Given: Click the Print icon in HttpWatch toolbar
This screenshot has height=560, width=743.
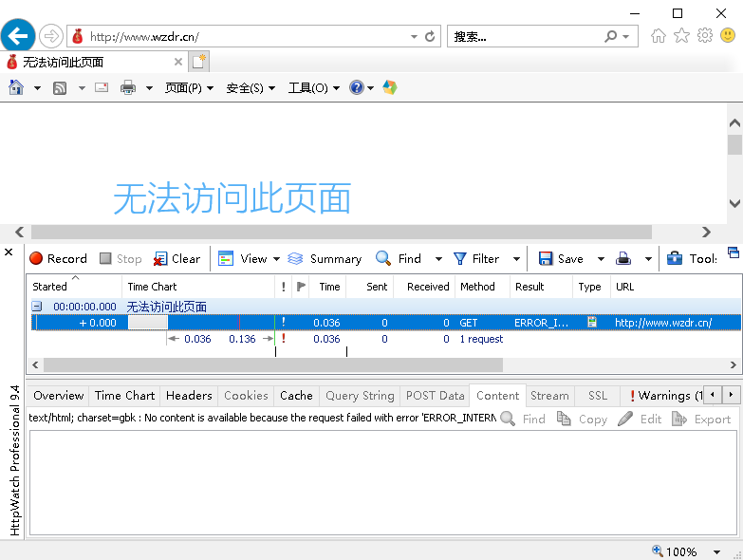Looking at the screenshot, I should [623, 258].
